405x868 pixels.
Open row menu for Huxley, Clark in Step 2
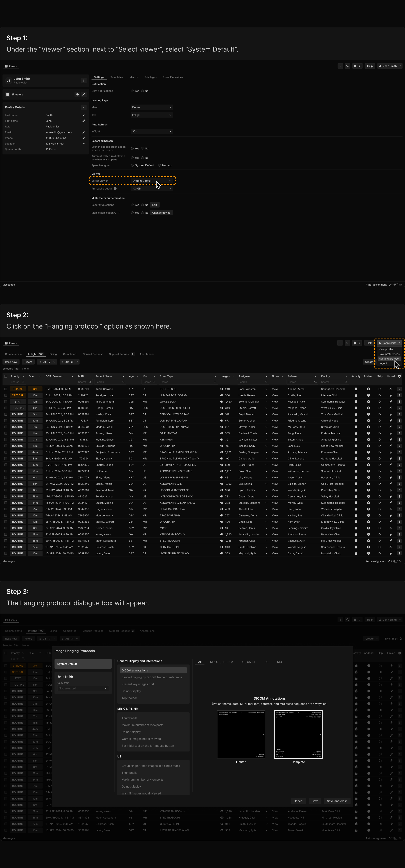tap(400, 414)
